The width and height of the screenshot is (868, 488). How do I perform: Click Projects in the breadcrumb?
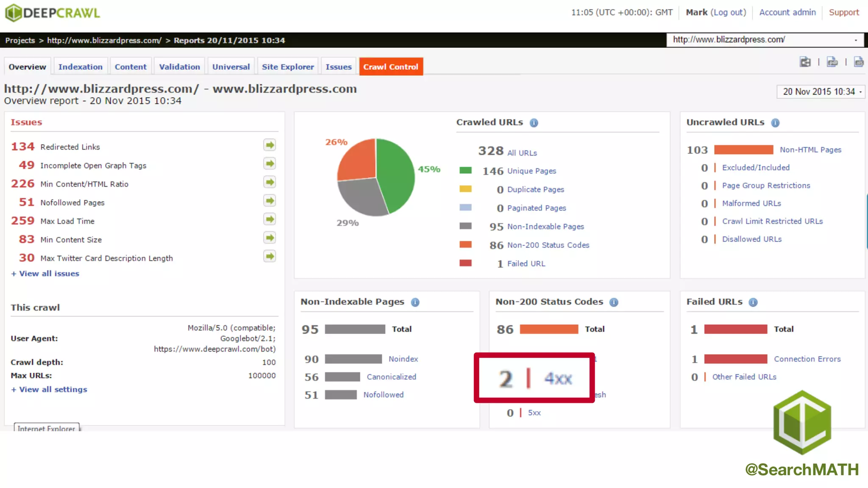tap(20, 40)
